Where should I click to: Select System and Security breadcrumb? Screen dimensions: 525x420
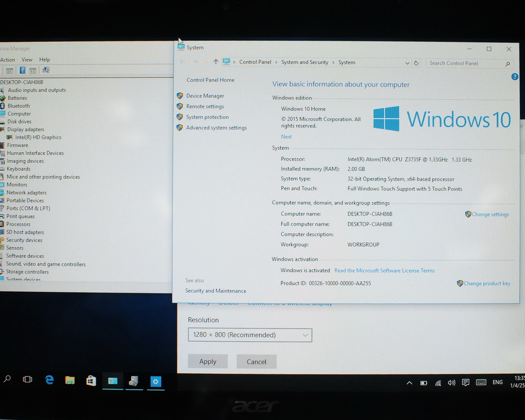click(304, 62)
